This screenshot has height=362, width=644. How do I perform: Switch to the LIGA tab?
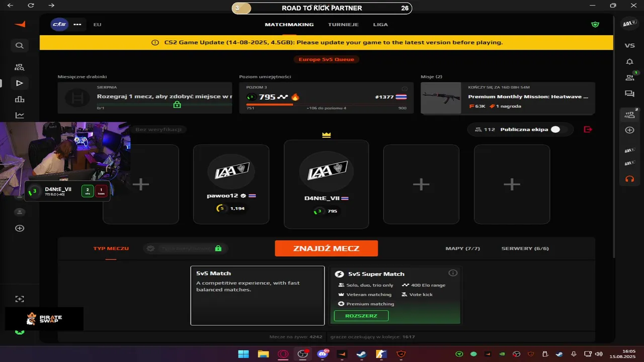380,24
